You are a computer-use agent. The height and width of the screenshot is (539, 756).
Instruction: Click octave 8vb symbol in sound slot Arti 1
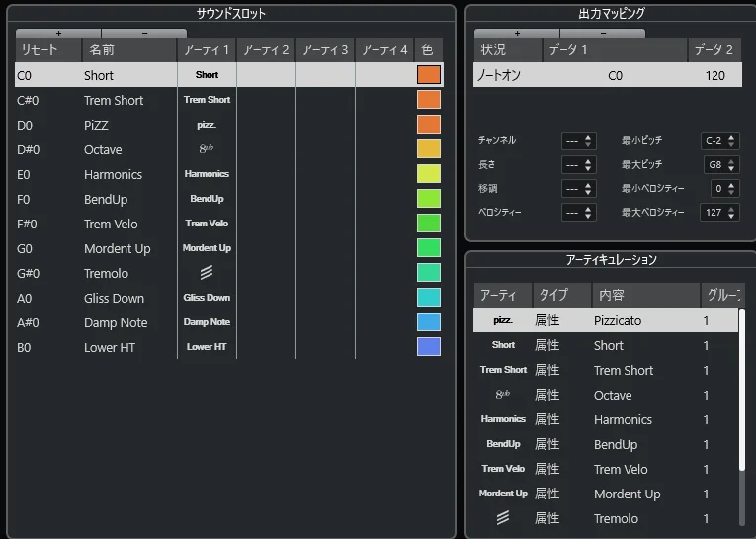point(207,148)
